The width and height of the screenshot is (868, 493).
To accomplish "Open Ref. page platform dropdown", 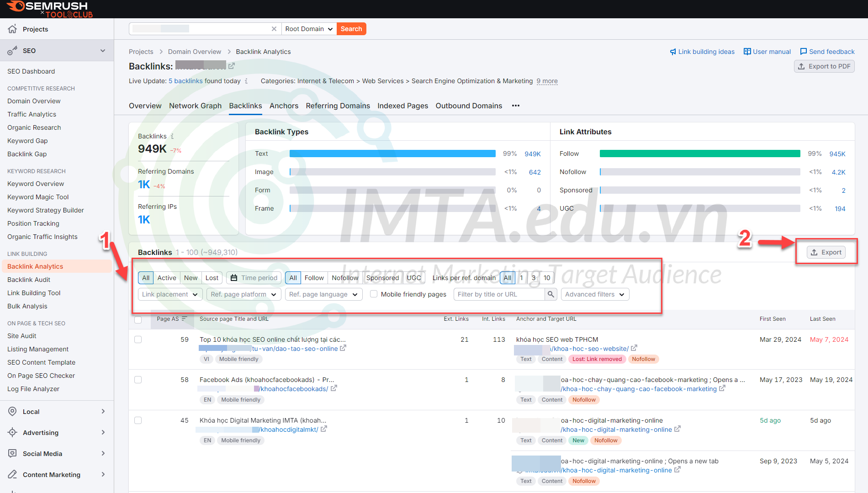I will (x=244, y=294).
